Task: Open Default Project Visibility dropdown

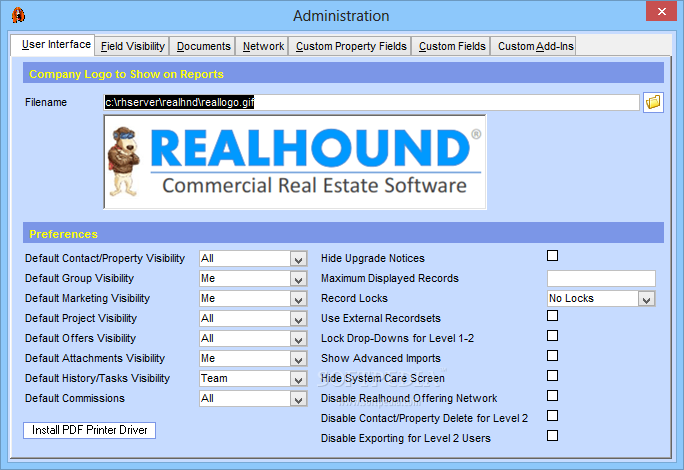Action: (x=298, y=319)
